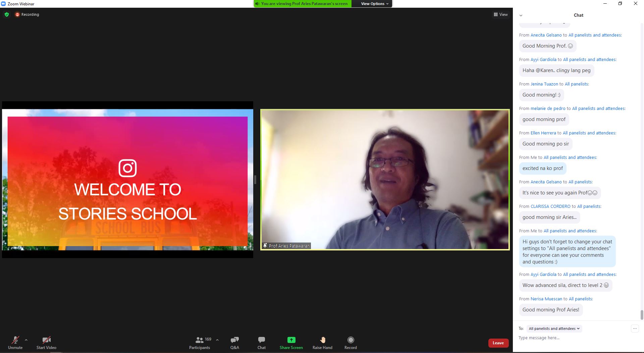Viewport: 644px width, 353px height.
Task: Click message 'Good morning po sir'
Action: point(546,144)
